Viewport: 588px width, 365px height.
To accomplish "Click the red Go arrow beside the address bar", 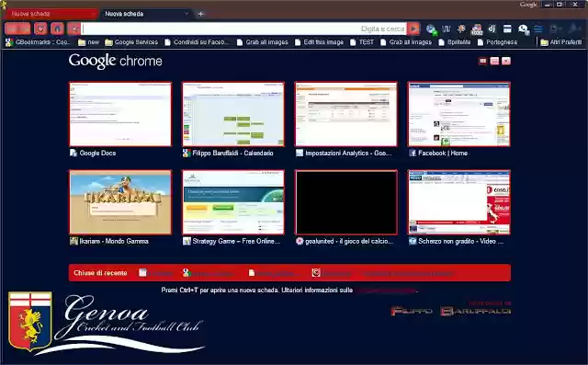I will [413, 29].
